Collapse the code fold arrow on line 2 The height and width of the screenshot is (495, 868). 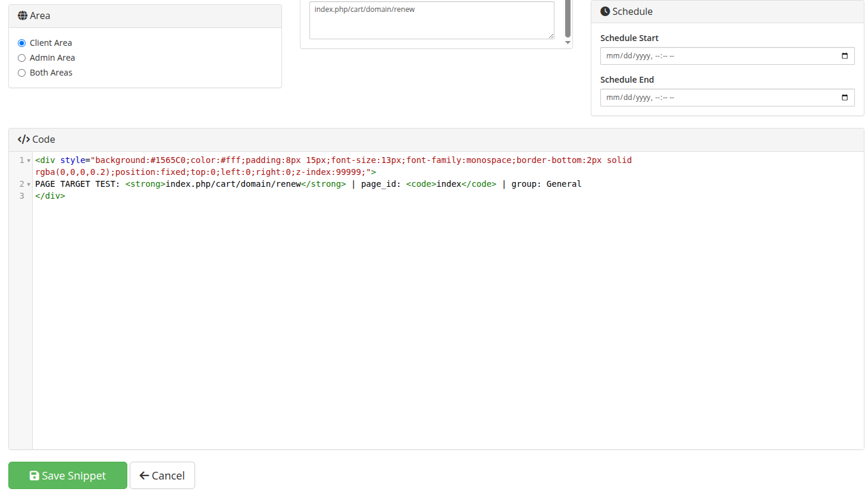tap(27, 183)
